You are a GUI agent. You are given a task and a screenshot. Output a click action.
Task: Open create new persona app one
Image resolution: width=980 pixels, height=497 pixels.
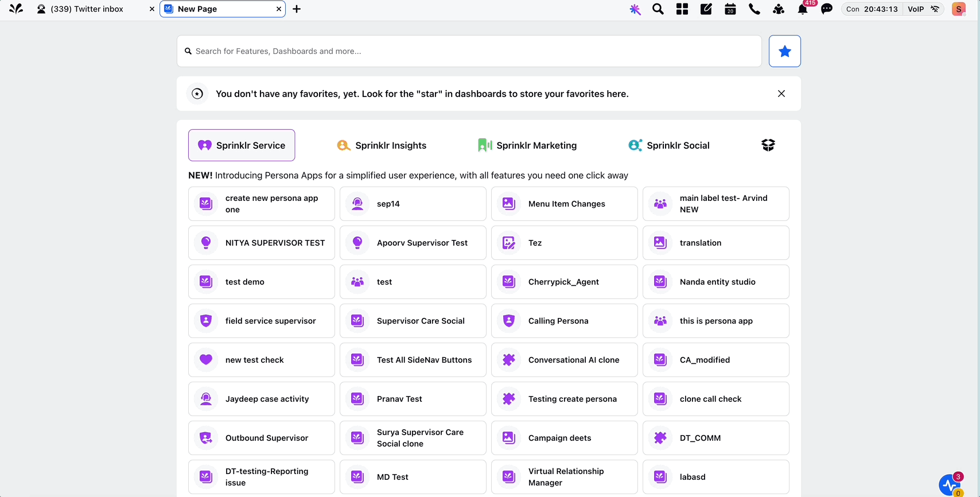(261, 204)
